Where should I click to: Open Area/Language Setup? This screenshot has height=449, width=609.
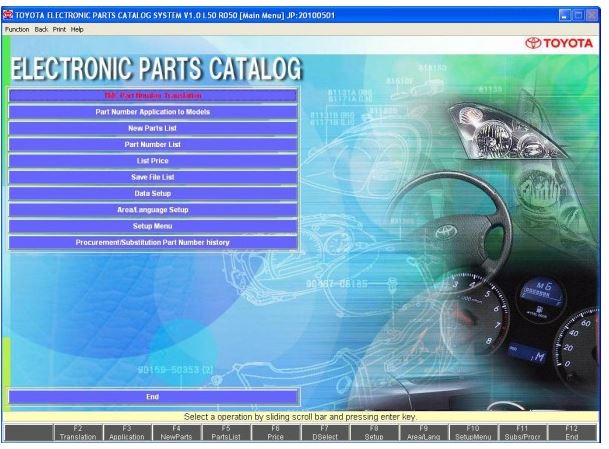coord(153,209)
